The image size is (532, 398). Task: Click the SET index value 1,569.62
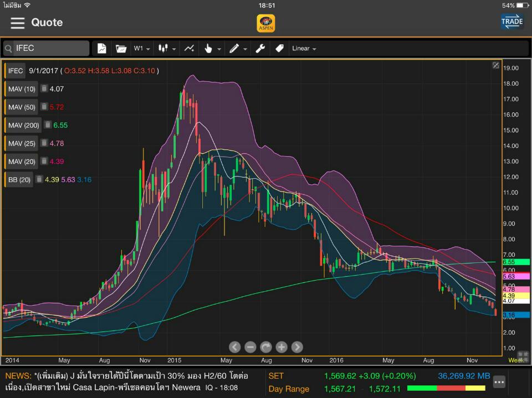tap(340, 376)
